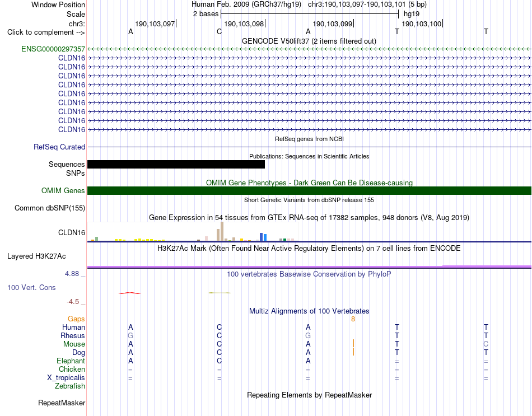The height and width of the screenshot is (416, 532).
Task: Select the Dog species row label
Action: click(x=78, y=353)
